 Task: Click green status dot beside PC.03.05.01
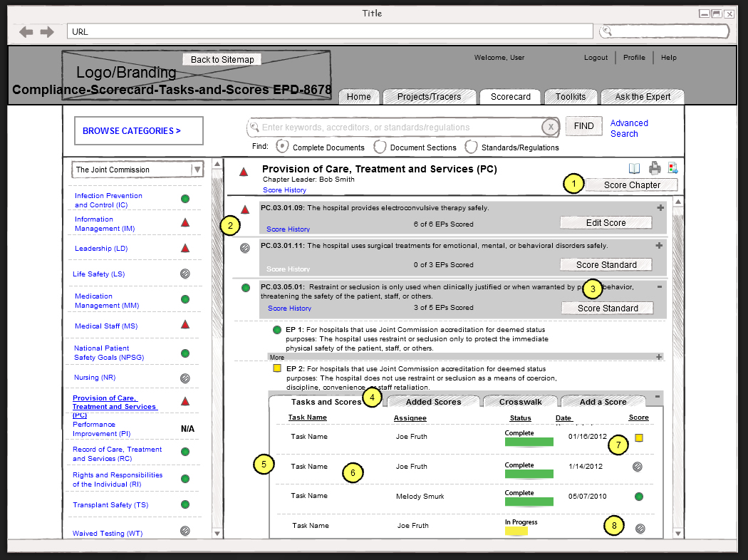coord(246,288)
